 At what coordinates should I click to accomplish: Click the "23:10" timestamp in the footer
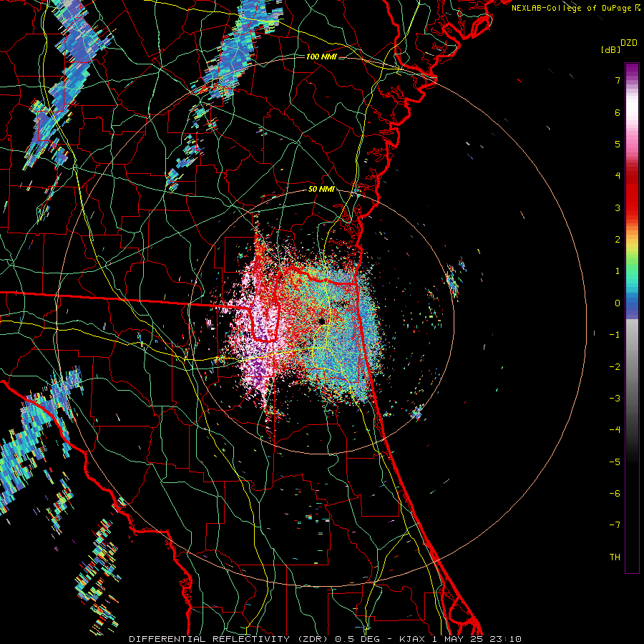tap(505, 639)
